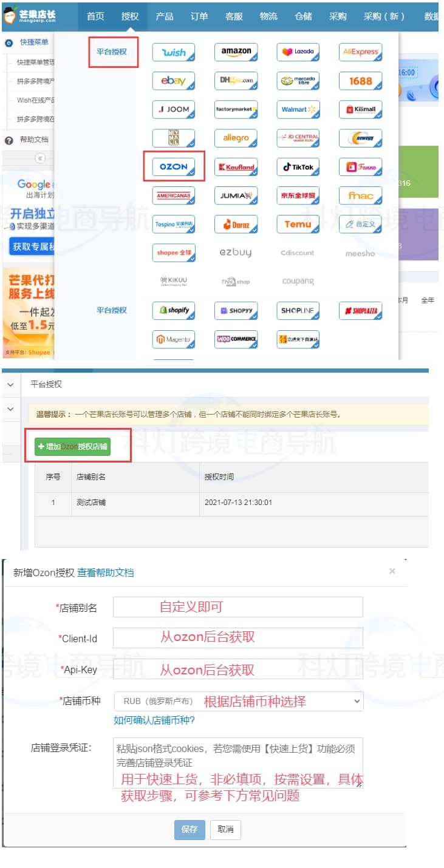The width and height of the screenshot is (444, 868).
Task: Select the ezbuy platform logo
Action: click(236, 253)
